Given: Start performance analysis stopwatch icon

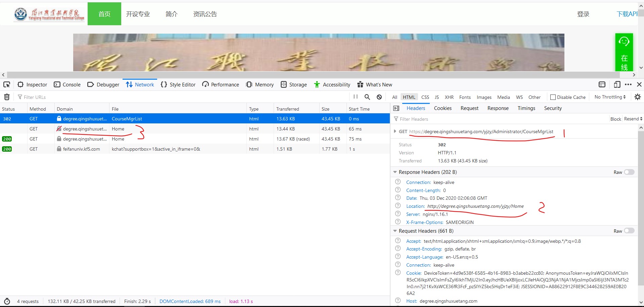Looking at the screenshot, I should pos(7,301).
